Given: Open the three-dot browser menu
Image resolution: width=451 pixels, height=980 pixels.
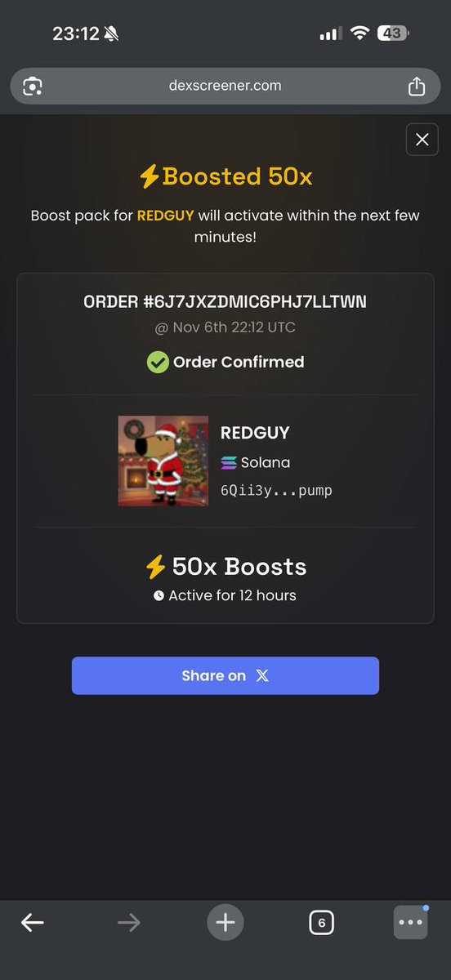Looking at the screenshot, I should pos(410,923).
